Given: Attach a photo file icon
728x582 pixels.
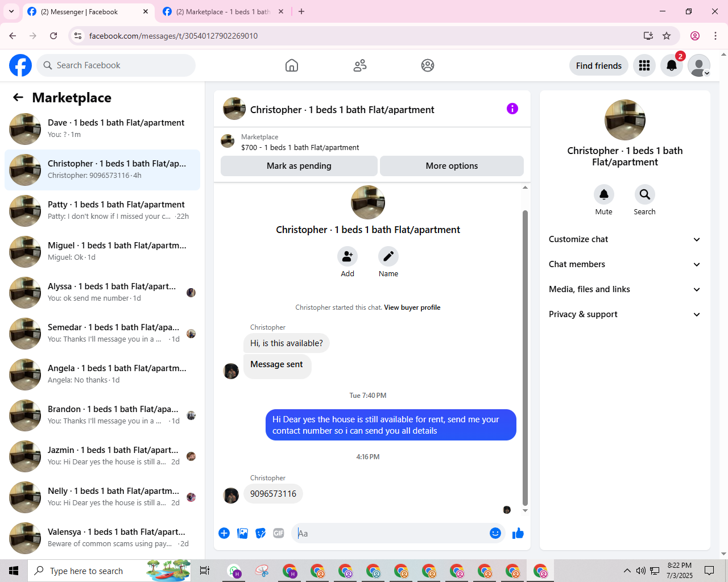Looking at the screenshot, I should point(242,533).
